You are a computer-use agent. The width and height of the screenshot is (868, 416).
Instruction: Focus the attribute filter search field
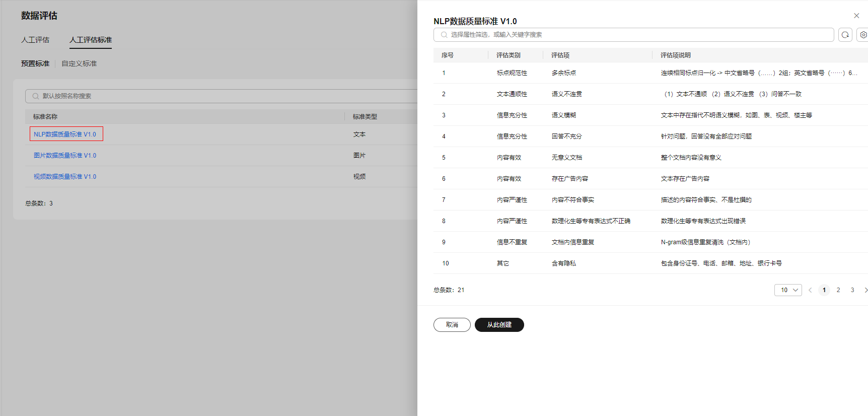pyautogui.click(x=634, y=35)
